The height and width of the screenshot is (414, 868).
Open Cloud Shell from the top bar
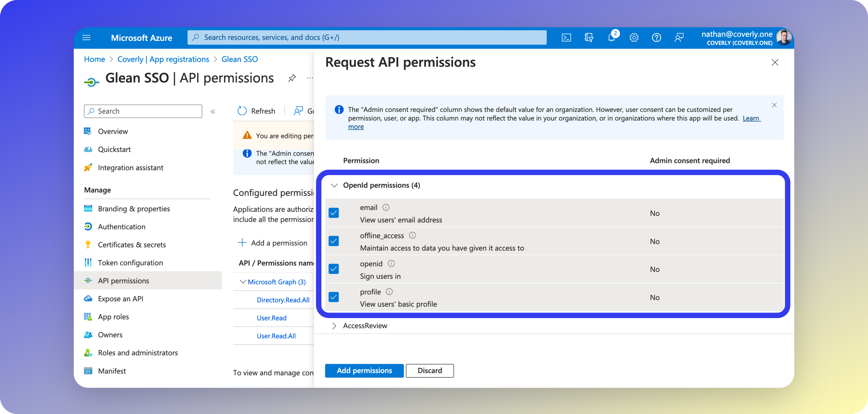(566, 37)
